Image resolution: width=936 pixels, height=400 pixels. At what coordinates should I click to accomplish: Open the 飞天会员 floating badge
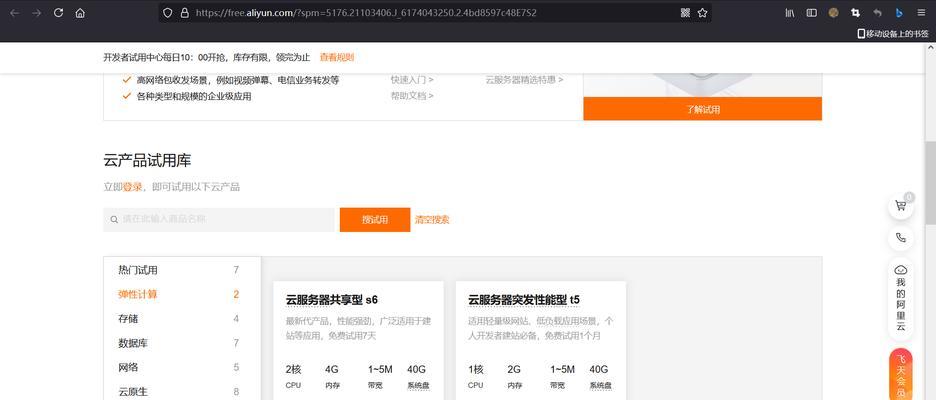click(901, 374)
